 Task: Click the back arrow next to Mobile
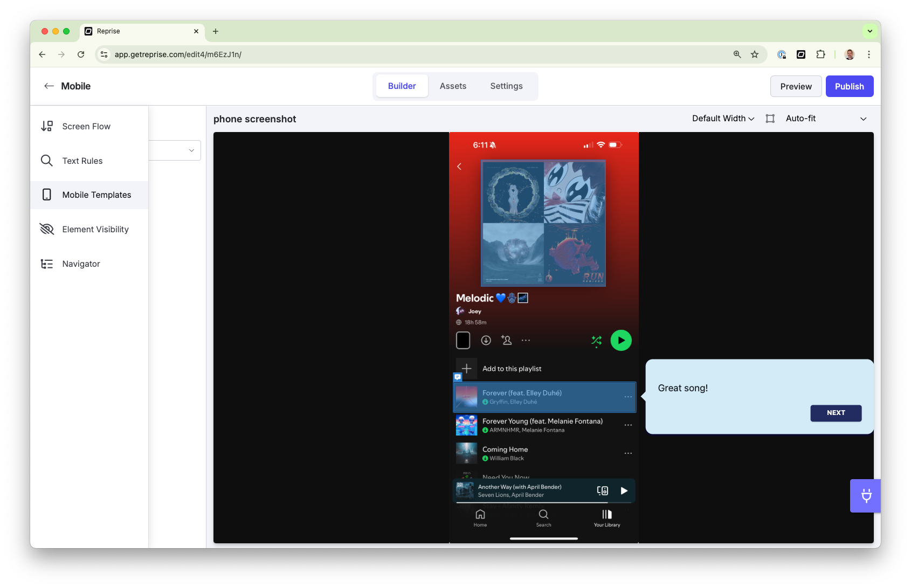(x=49, y=86)
